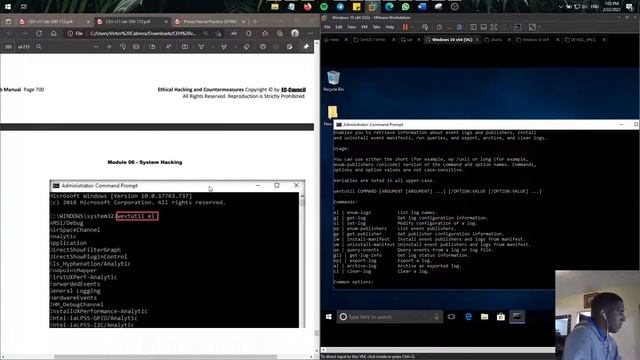The width and height of the screenshot is (640, 360).
Task: Open VMware View menu
Action: 351,27
